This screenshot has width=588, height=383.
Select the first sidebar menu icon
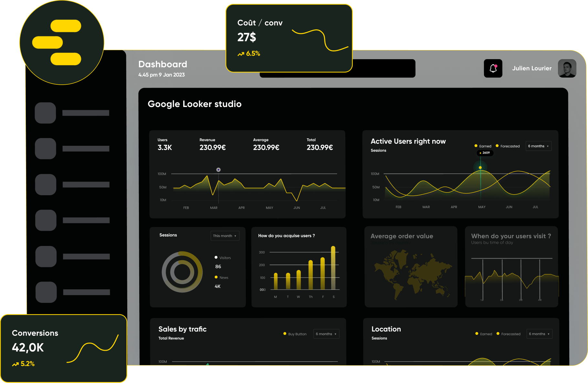point(46,113)
